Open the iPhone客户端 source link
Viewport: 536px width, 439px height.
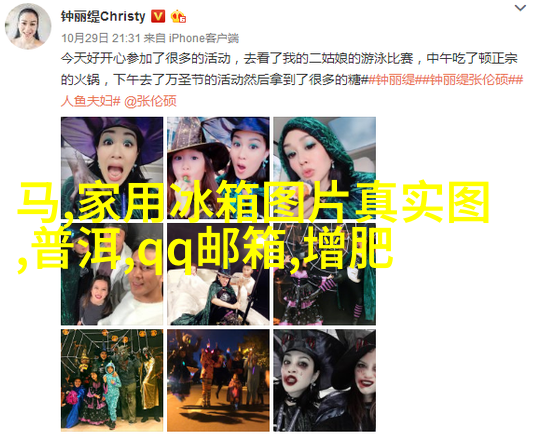coord(204,38)
